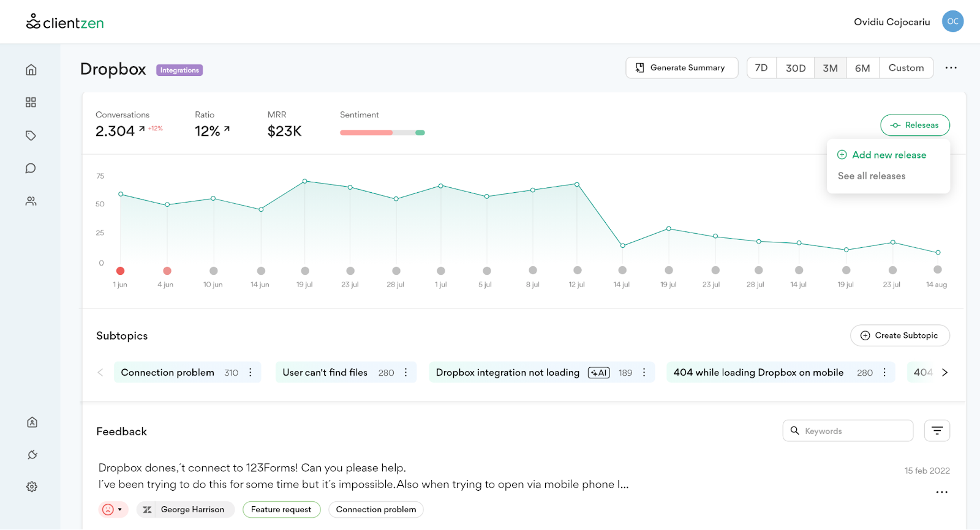Image resolution: width=980 pixels, height=530 pixels.
Task: Click the clientzen logo
Action: click(x=65, y=22)
